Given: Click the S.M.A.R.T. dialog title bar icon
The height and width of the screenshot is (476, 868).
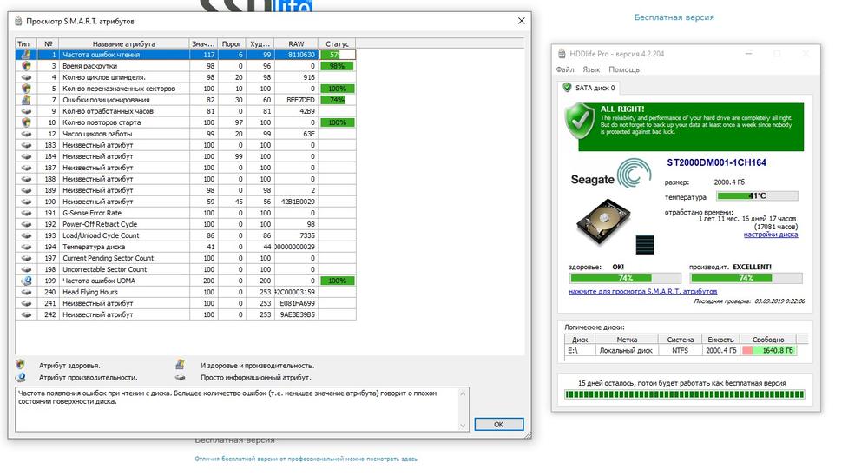Looking at the screenshot, I should tap(18, 21).
